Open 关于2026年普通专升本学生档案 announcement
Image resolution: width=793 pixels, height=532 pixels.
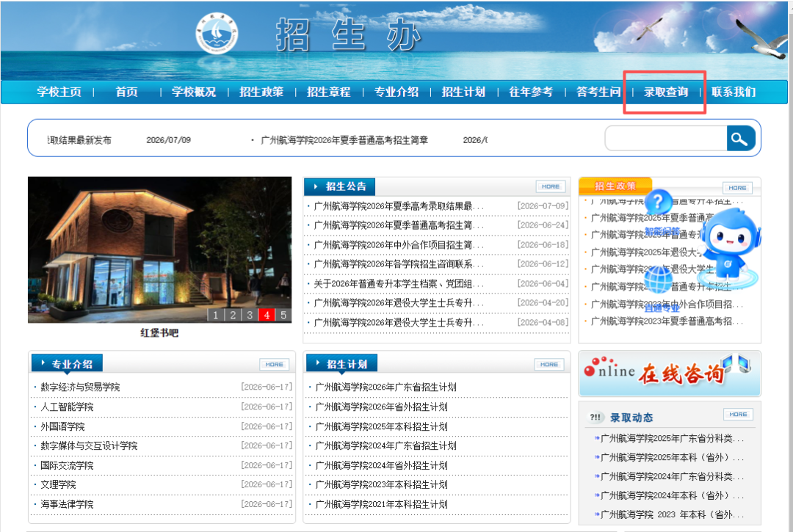tap(399, 284)
